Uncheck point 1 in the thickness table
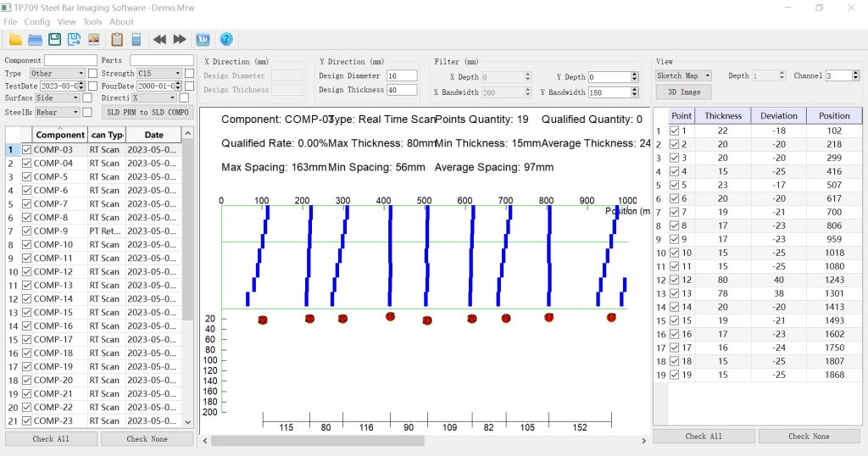Screen dimensions: 868x456 [x=674, y=131]
